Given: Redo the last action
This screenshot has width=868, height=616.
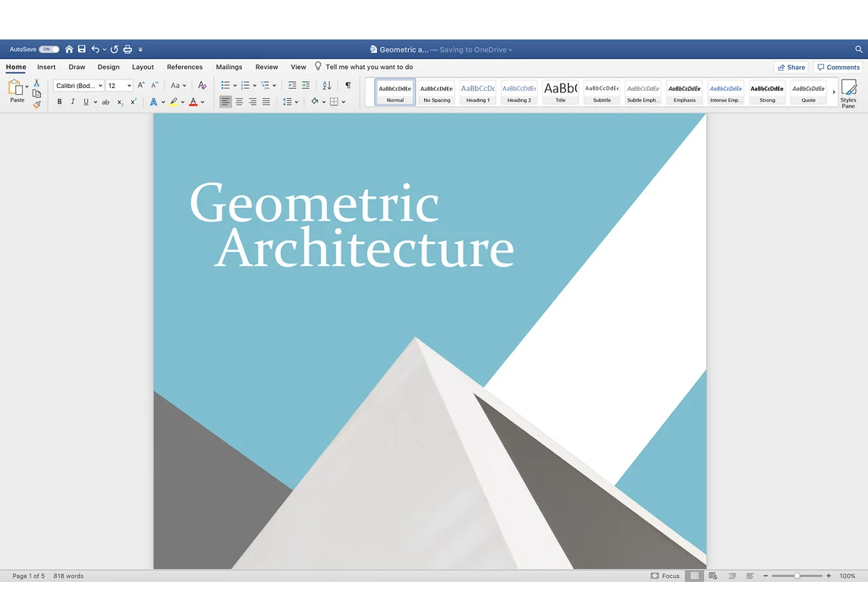Looking at the screenshot, I should coord(115,49).
